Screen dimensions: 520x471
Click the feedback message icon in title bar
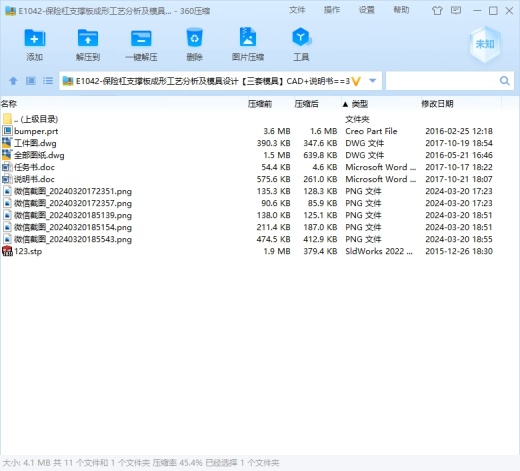point(456,11)
